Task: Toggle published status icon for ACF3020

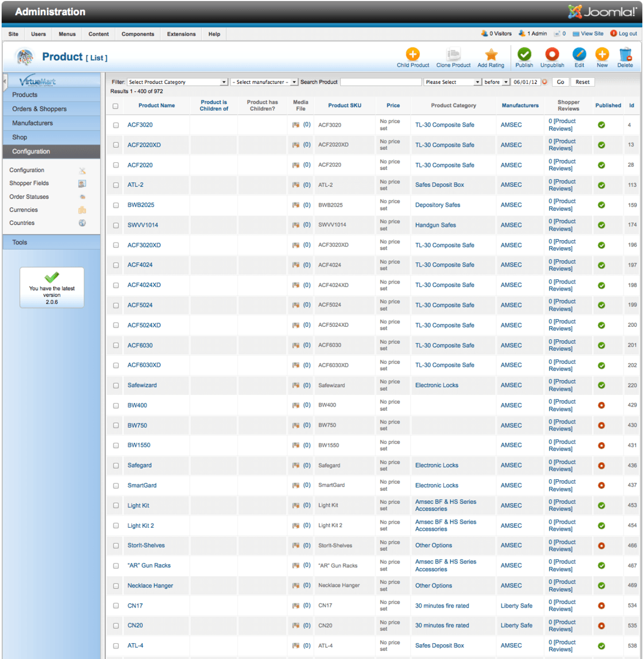Action: [x=602, y=125]
